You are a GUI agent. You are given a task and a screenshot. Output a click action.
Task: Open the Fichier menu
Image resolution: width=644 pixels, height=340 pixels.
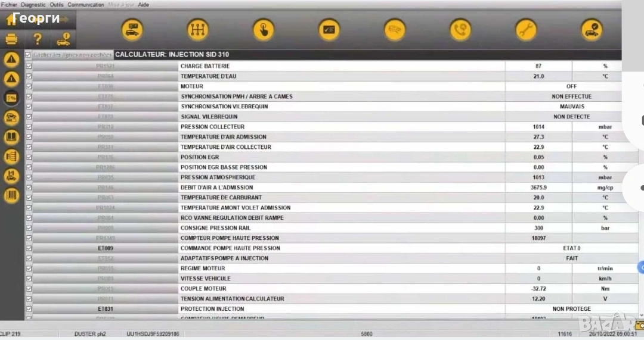[9, 4]
